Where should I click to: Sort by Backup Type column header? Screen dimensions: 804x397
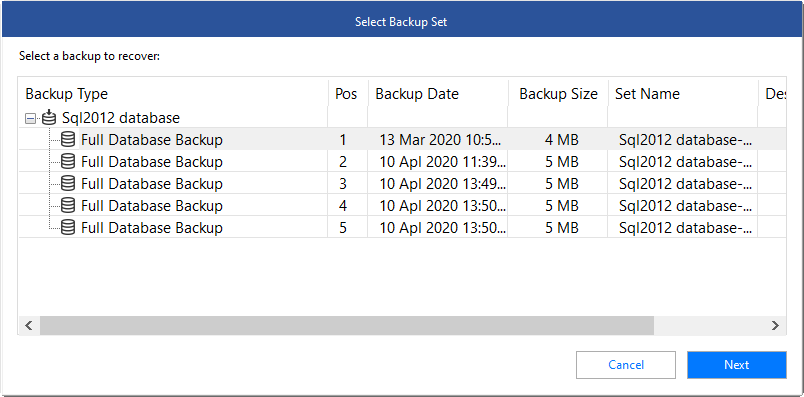(x=174, y=94)
